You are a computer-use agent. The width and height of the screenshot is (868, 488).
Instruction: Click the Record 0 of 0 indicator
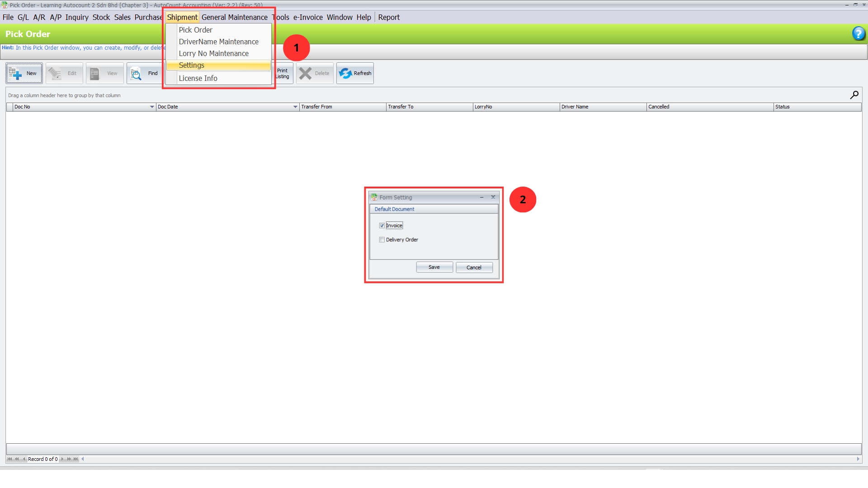(43, 459)
